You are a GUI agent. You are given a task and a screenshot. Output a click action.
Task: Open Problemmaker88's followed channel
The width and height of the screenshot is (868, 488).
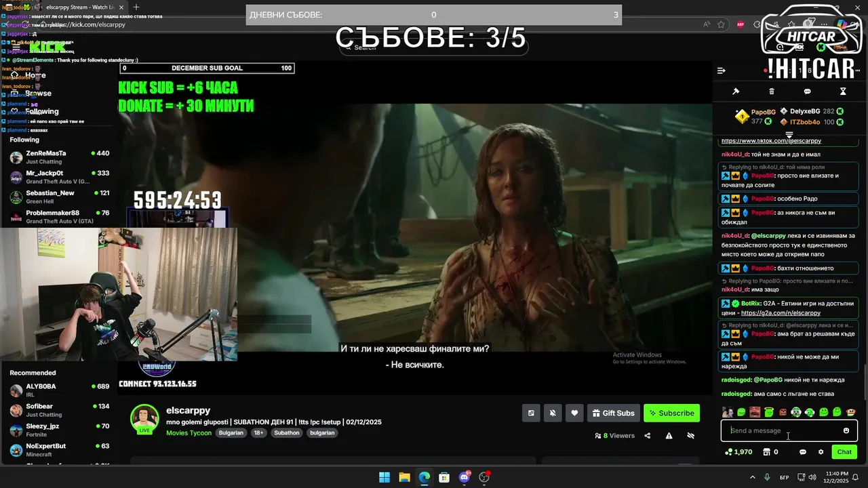[x=59, y=217]
